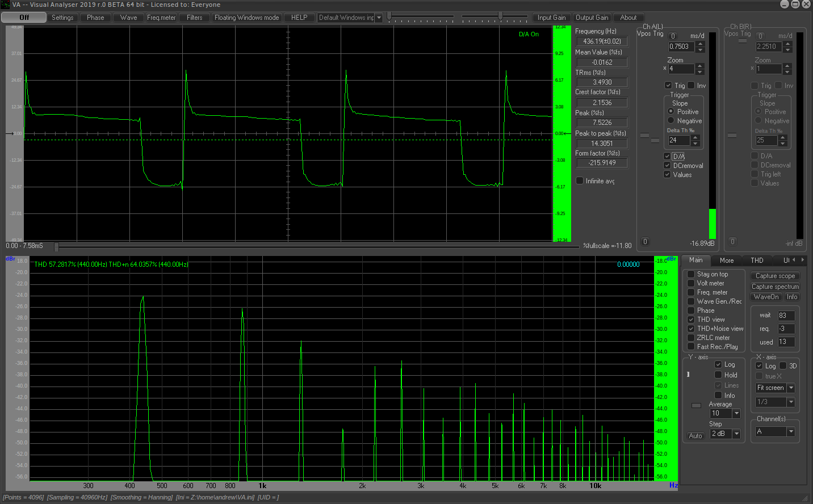This screenshot has height=504, width=813.
Task: Toggle Ch A Inv checkbox
Action: point(691,85)
